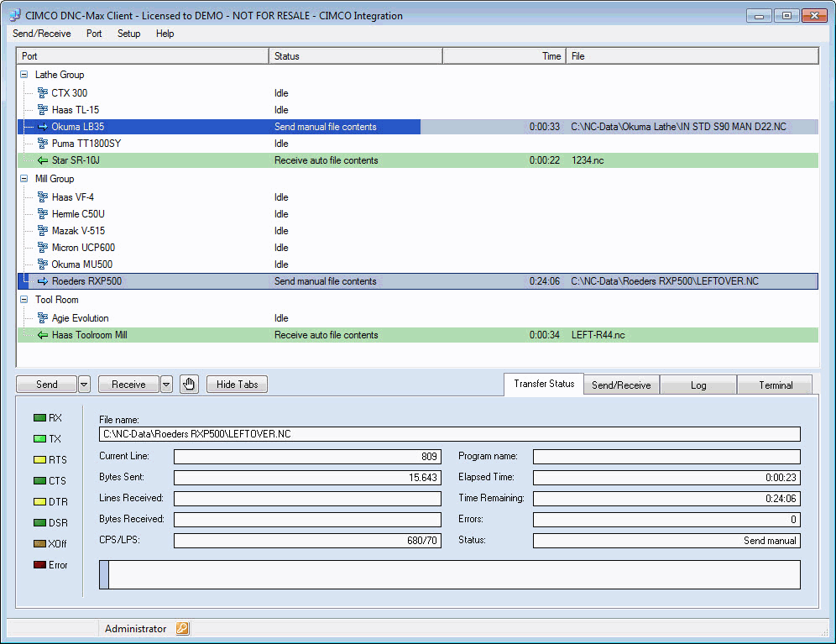Click the CTS indicator light
Viewport: 836px width, 644px height.
point(40,481)
